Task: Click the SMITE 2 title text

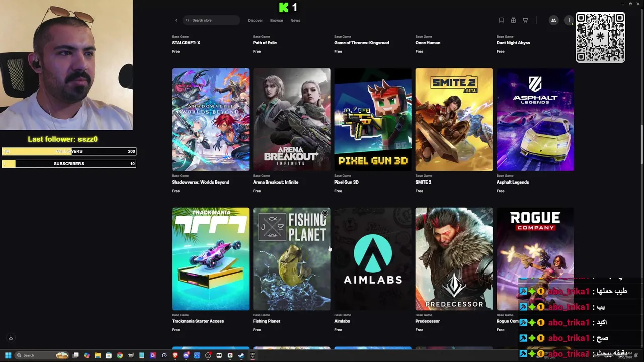Action: tap(424, 182)
